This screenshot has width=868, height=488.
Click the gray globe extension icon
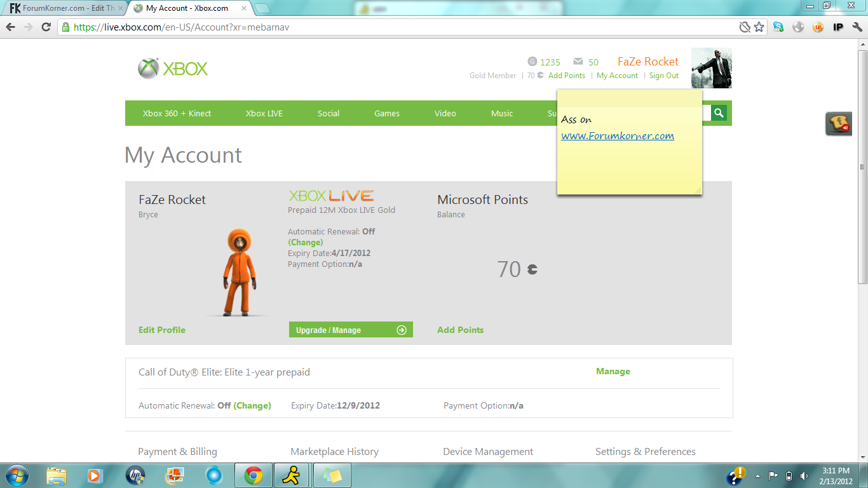pos(798,27)
